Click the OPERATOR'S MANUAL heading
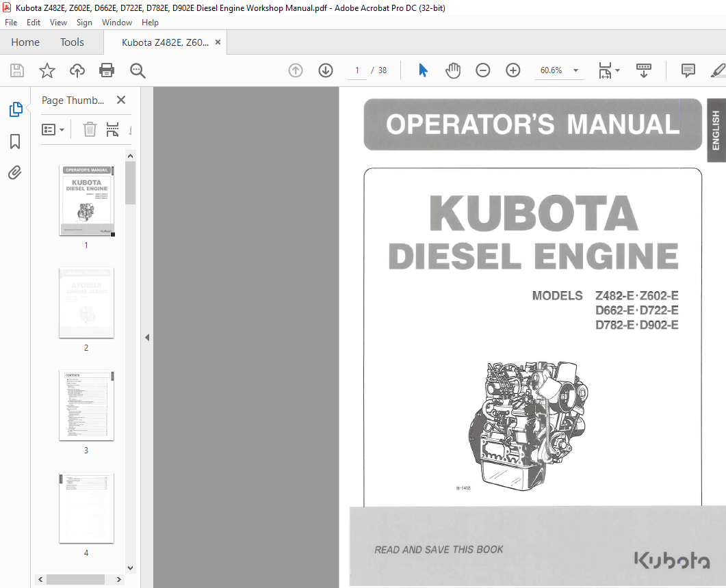 pyautogui.click(x=533, y=124)
